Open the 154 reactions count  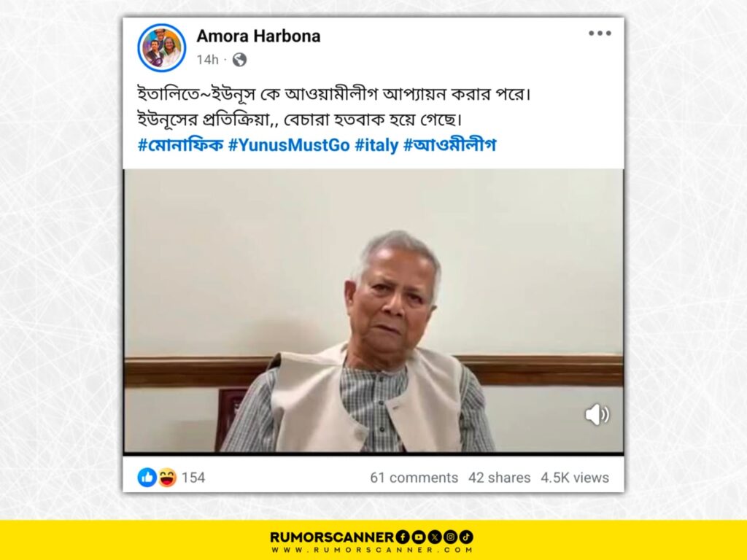click(x=193, y=478)
